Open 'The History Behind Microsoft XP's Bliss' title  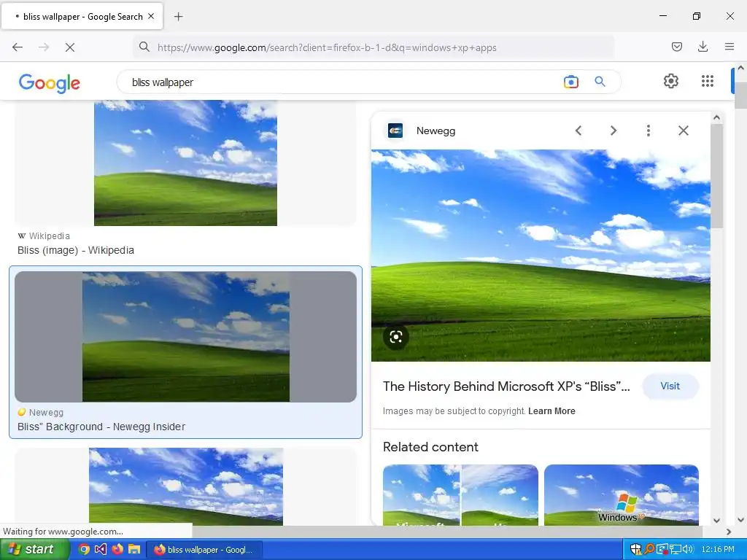pos(506,386)
